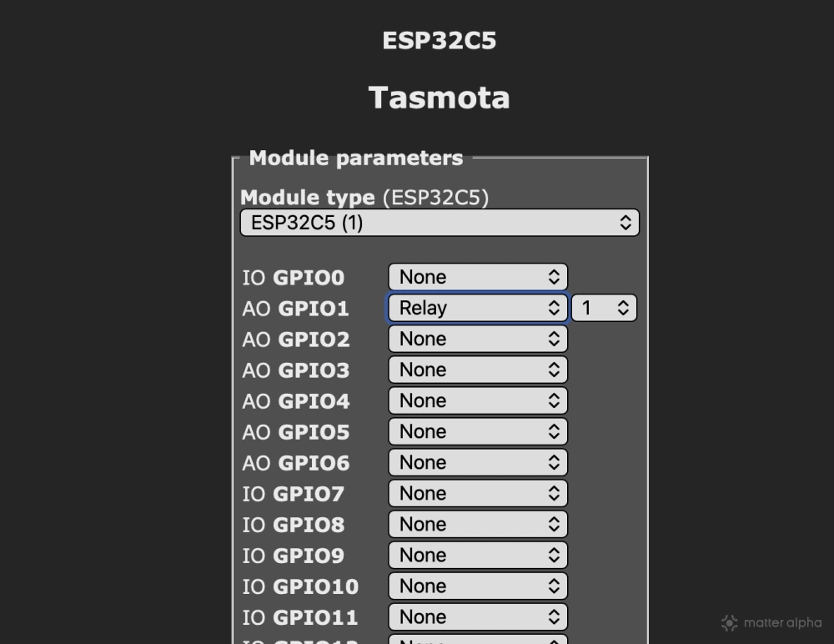Expand the GPIO11 function dropdown
The width and height of the screenshot is (834, 644).
(478, 616)
